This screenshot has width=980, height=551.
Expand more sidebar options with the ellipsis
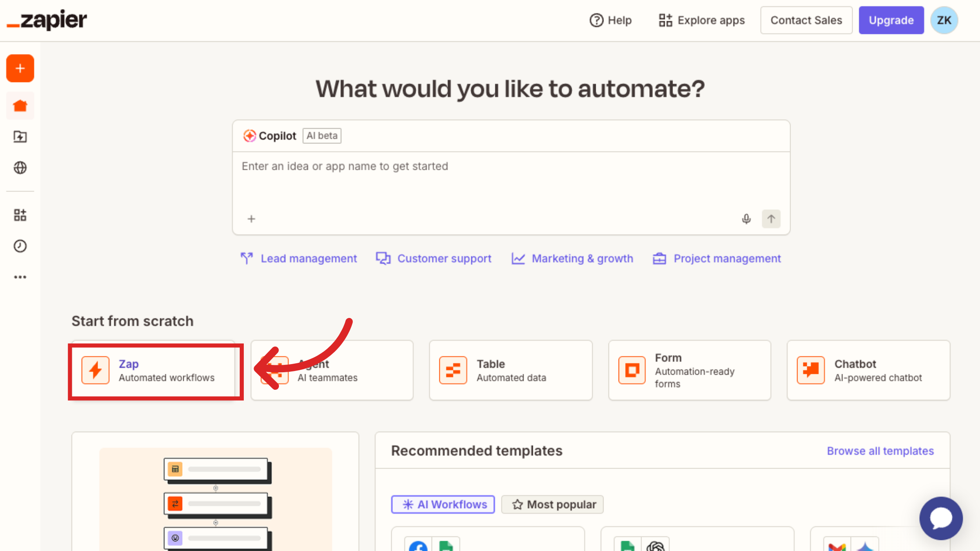(20, 277)
